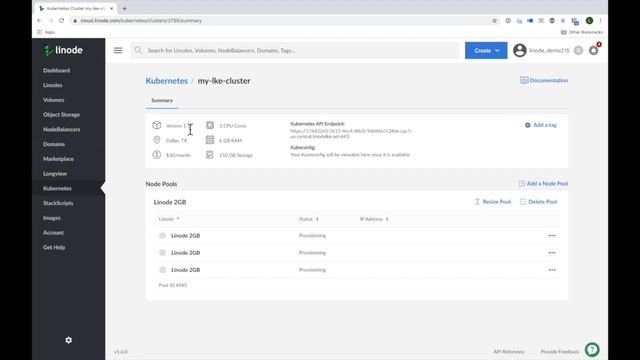Screen dimensions: 640x360
Task: Sort table by Status column
Action: point(309,219)
